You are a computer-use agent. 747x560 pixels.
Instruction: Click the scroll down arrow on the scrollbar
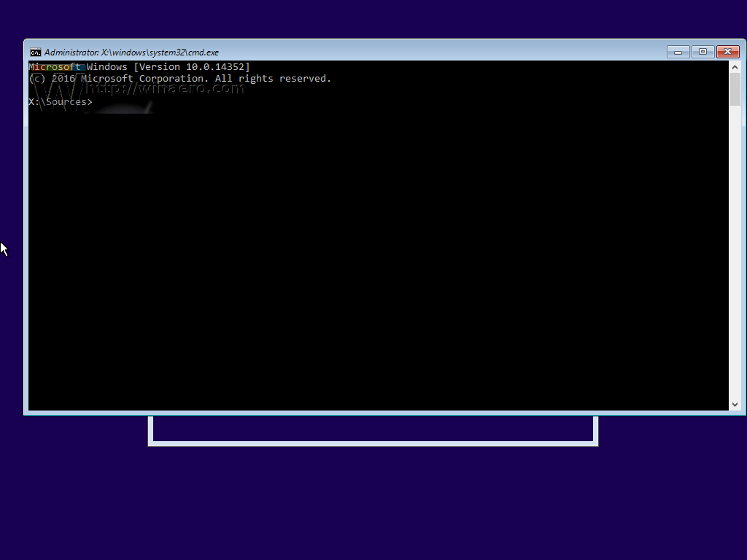point(735,403)
